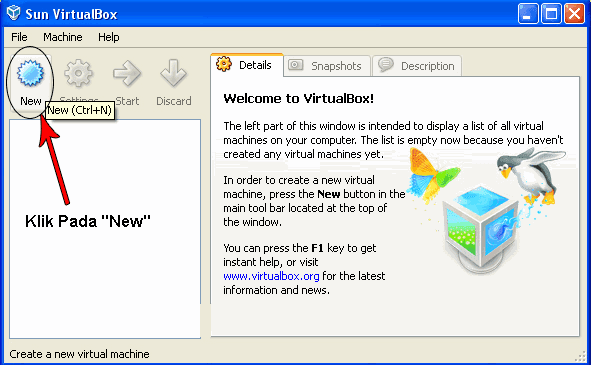Visit the www.virtualbox.org link
The width and height of the screenshot is (591, 365).
(271, 276)
